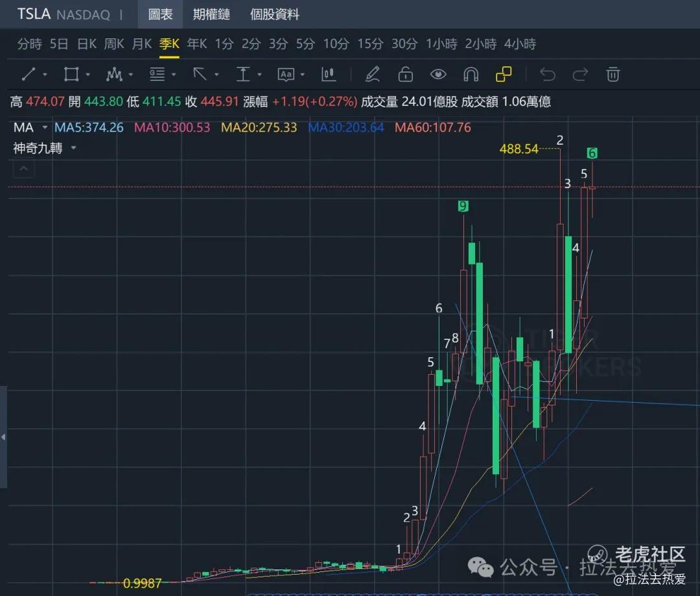Viewport: 700px width, 596px height.
Task: Click the MA30:203.64 indicator value
Action: click(x=346, y=127)
